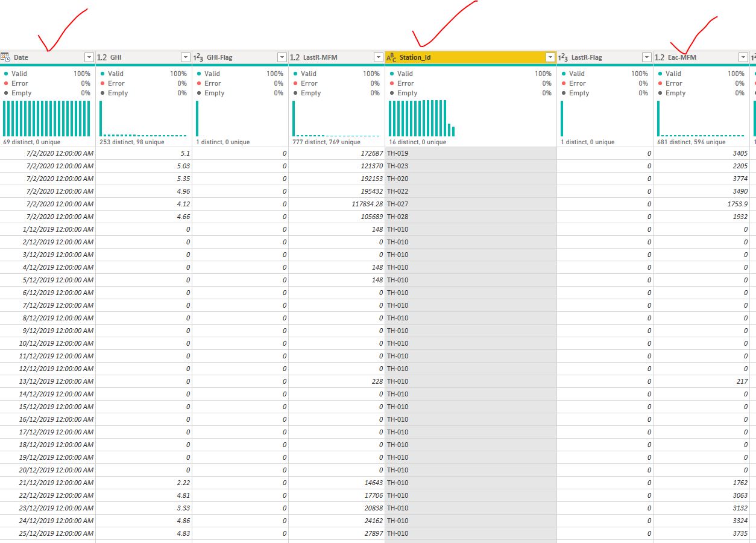
Task: Click '16 distinct, 0 unique' text
Action: tap(418, 142)
